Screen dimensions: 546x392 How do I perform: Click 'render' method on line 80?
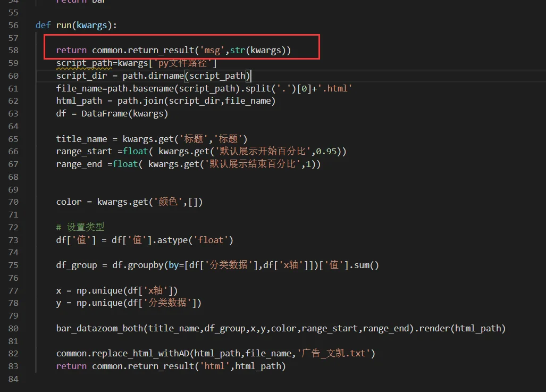(x=434, y=329)
